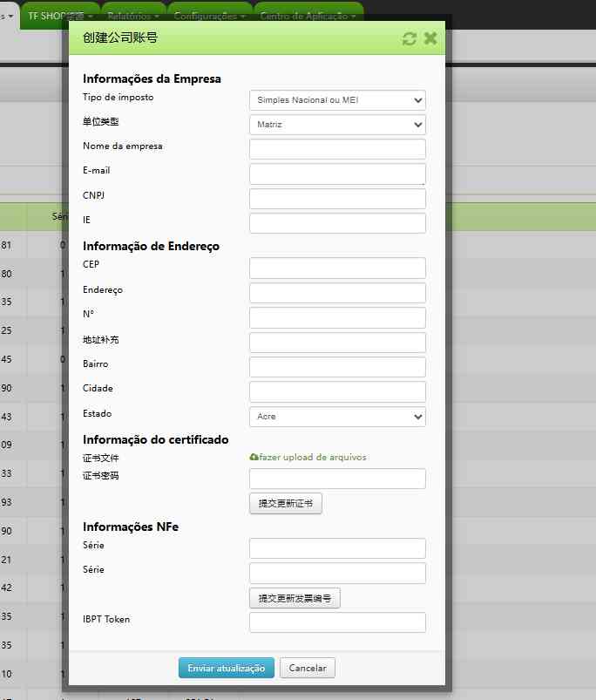This screenshot has height=700, width=596.
Task: Click the 证书密码 password field
Action: click(x=337, y=479)
